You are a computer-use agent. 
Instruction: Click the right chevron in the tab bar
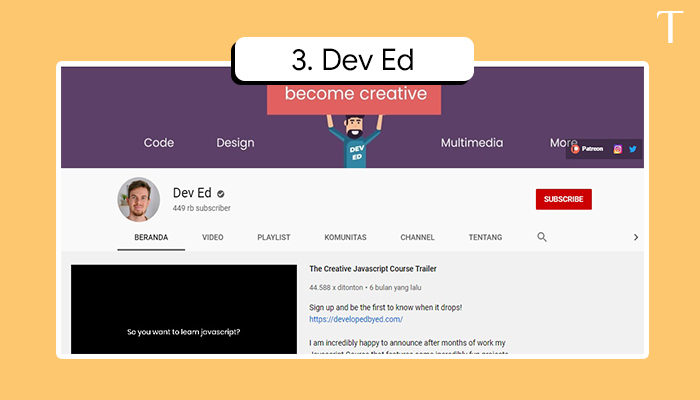pos(636,238)
